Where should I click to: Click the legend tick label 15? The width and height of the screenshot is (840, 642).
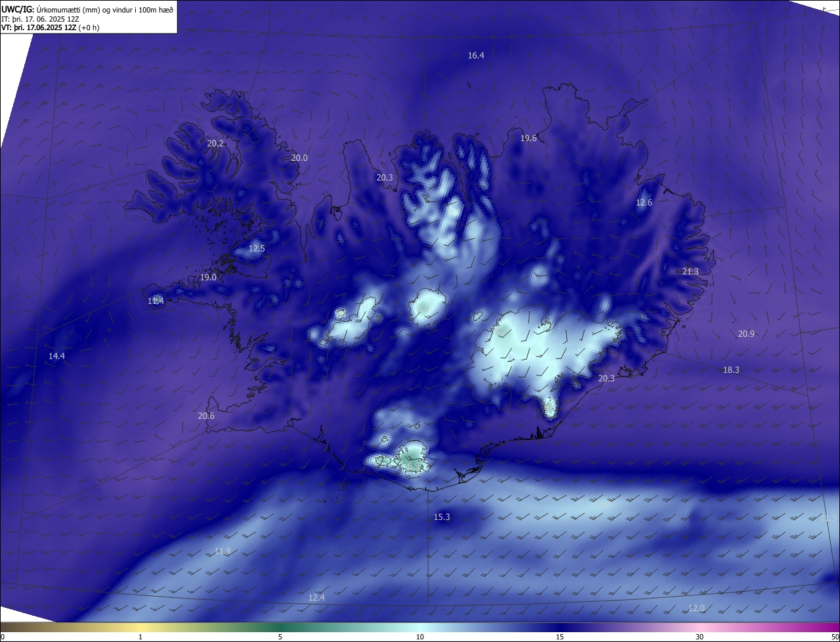pos(560,637)
